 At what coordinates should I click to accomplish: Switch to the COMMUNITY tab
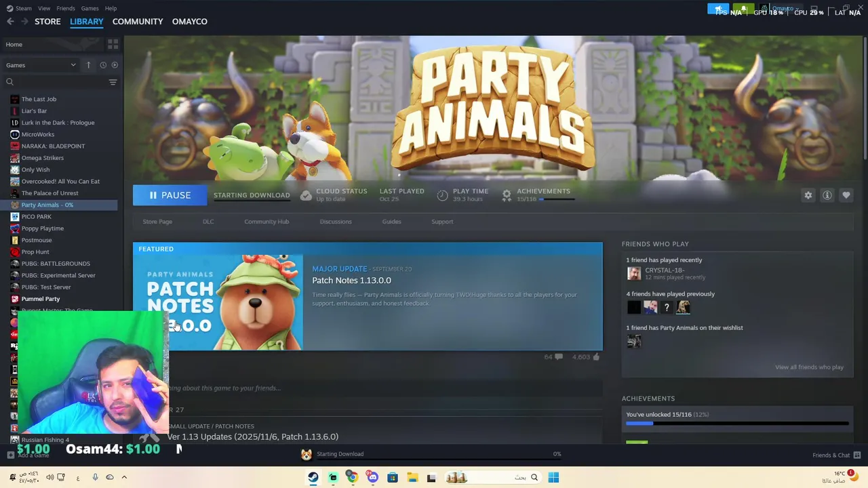tap(138, 22)
